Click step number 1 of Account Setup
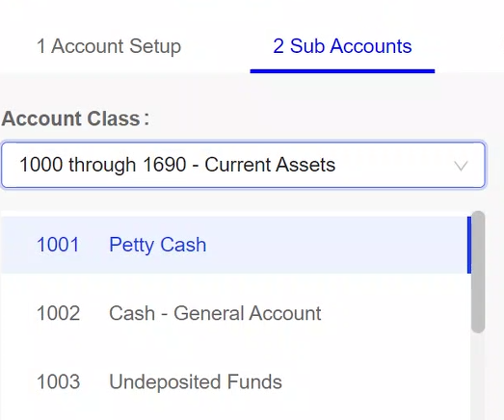Image resolution: width=504 pixels, height=420 pixels. 40,46
